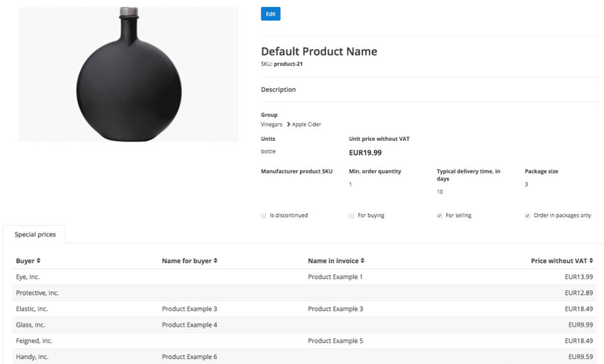Select the Protective, Inc. buyer row
This screenshot has width=604, height=364.
[x=37, y=293]
